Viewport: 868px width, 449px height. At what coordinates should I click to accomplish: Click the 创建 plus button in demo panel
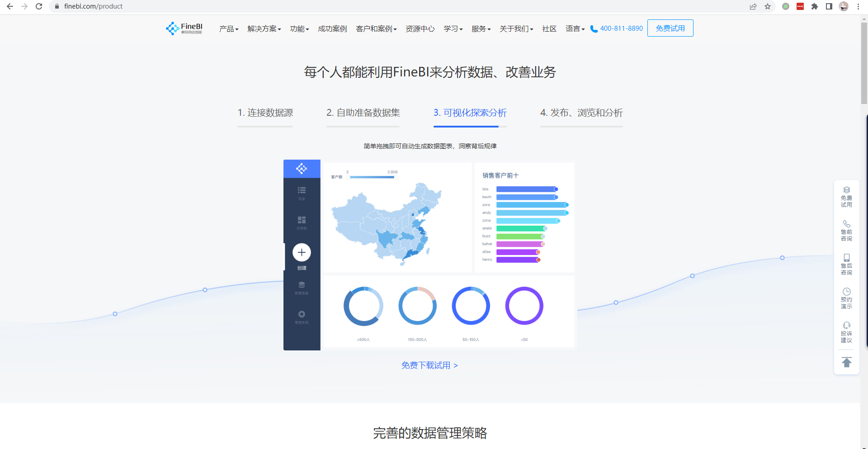302,252
